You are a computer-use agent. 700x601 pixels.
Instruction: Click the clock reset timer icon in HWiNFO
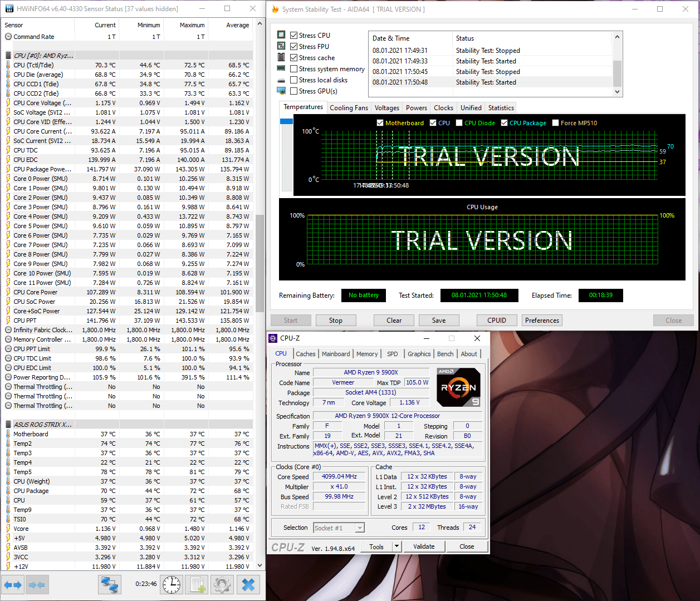172,585
